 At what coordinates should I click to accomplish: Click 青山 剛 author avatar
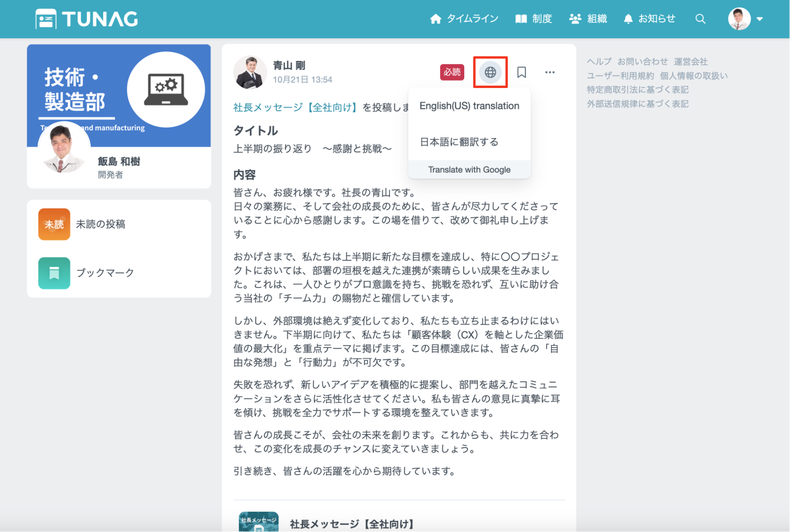click(250, 72)
